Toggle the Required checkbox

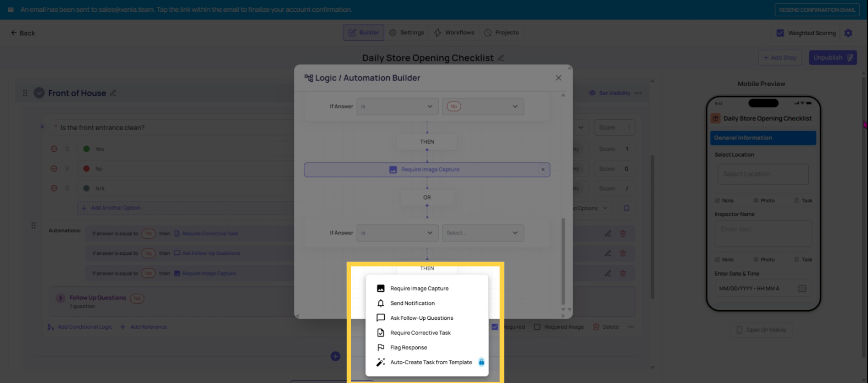[x=495, y=327]
